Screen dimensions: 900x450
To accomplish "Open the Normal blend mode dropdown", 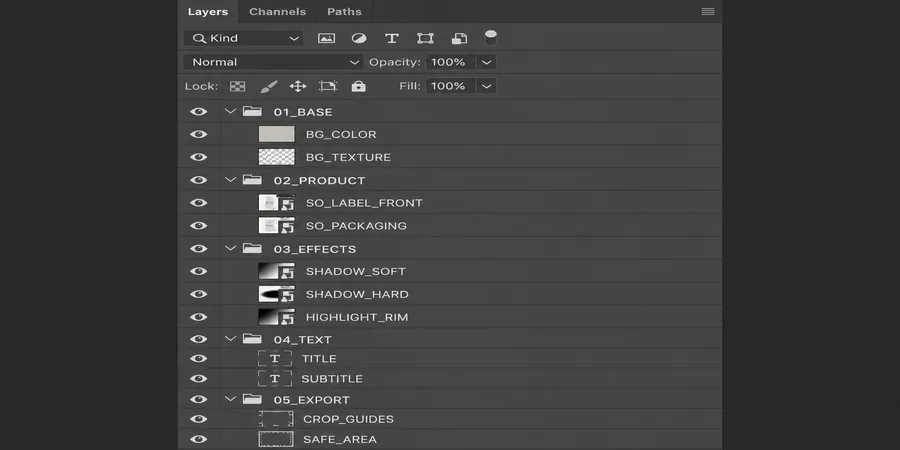I will (273, 62).
